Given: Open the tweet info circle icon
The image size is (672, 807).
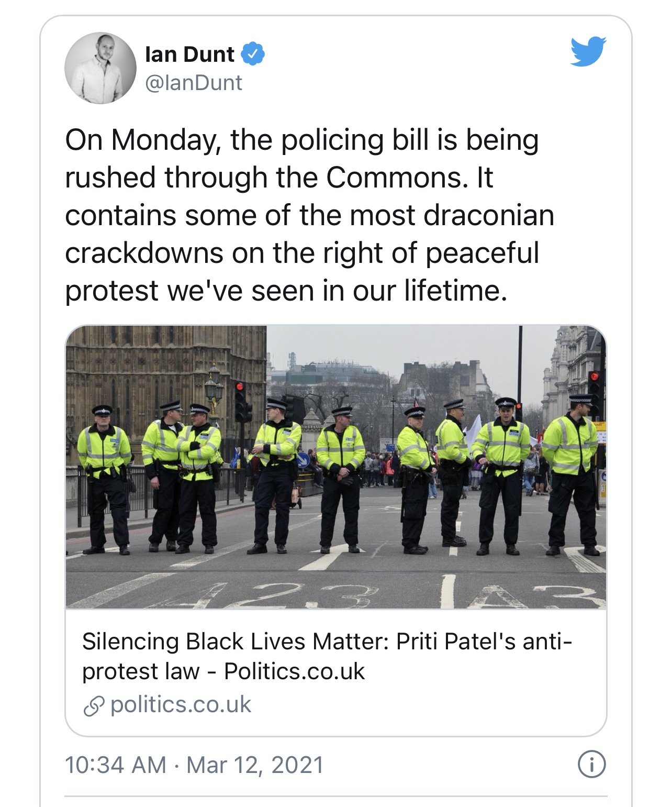Looking at the screenshot, I should coord(591,765).
